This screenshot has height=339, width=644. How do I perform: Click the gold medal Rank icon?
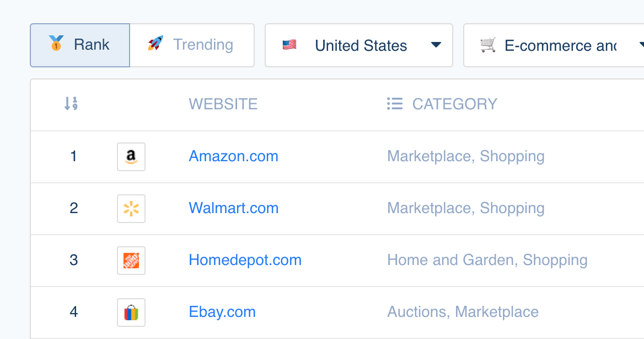(x=55, y=45)
